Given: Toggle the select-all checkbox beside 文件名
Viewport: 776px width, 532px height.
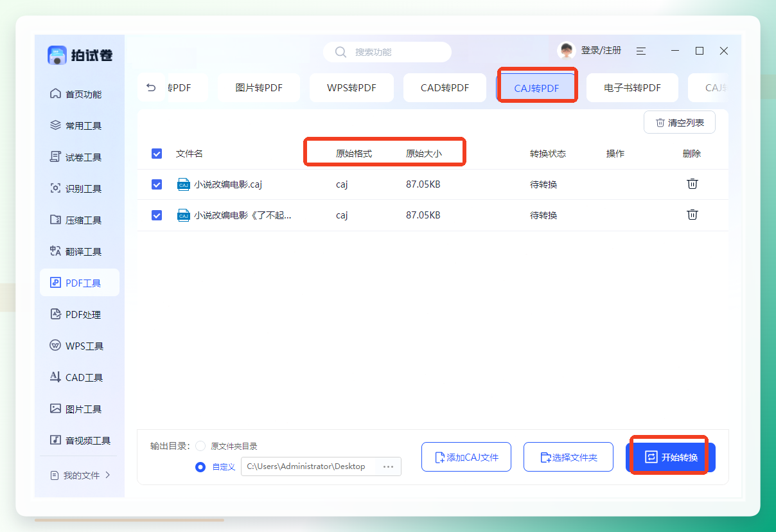Looking at the screenshot, I should (x=157, y=154).
